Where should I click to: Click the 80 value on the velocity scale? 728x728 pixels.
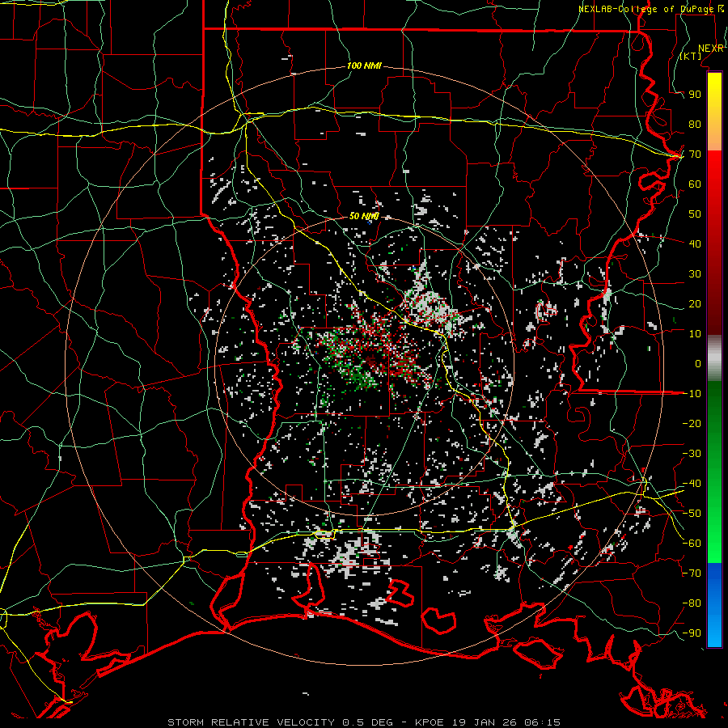point(695,125)
